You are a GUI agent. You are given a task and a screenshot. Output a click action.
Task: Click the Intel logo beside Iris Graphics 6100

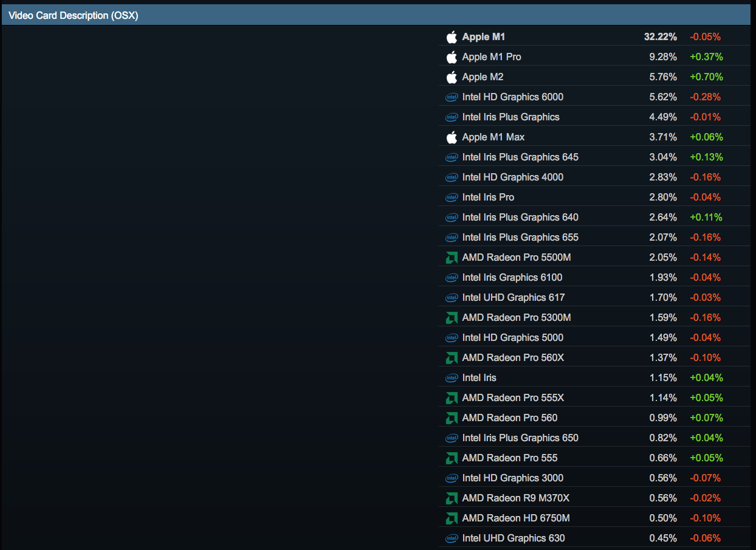452,278
